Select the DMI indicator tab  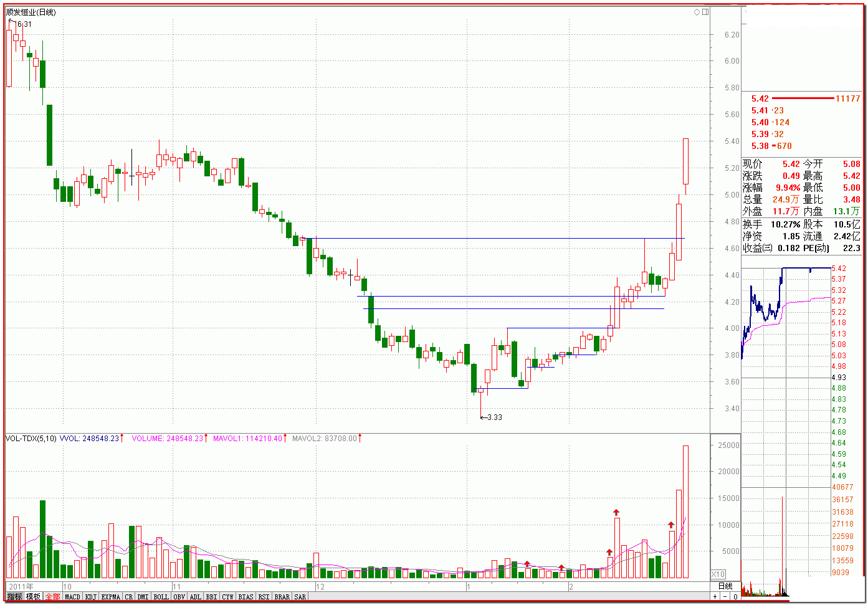tap(143, 597)
